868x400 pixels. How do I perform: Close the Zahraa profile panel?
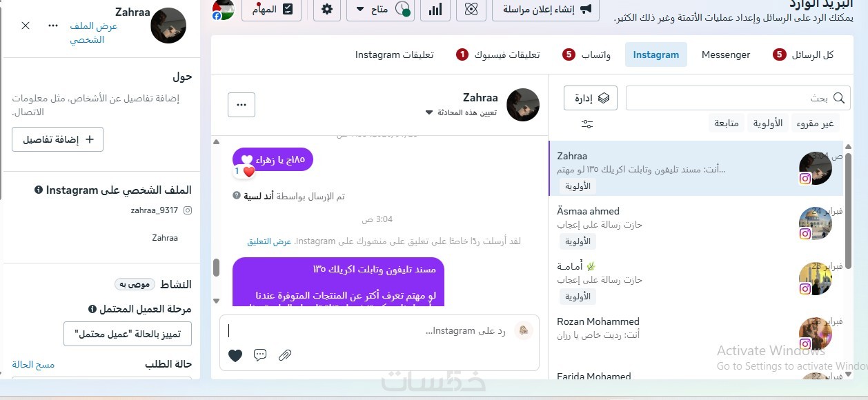coord(26,26)
